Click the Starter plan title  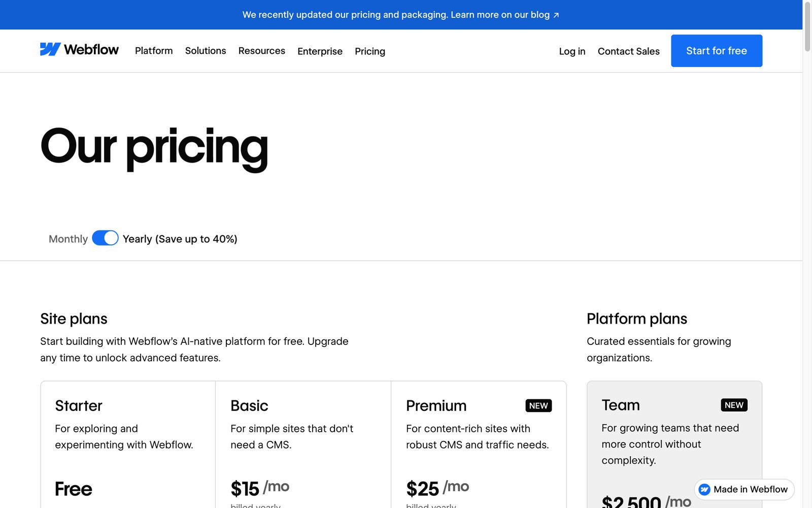[79, 405]
